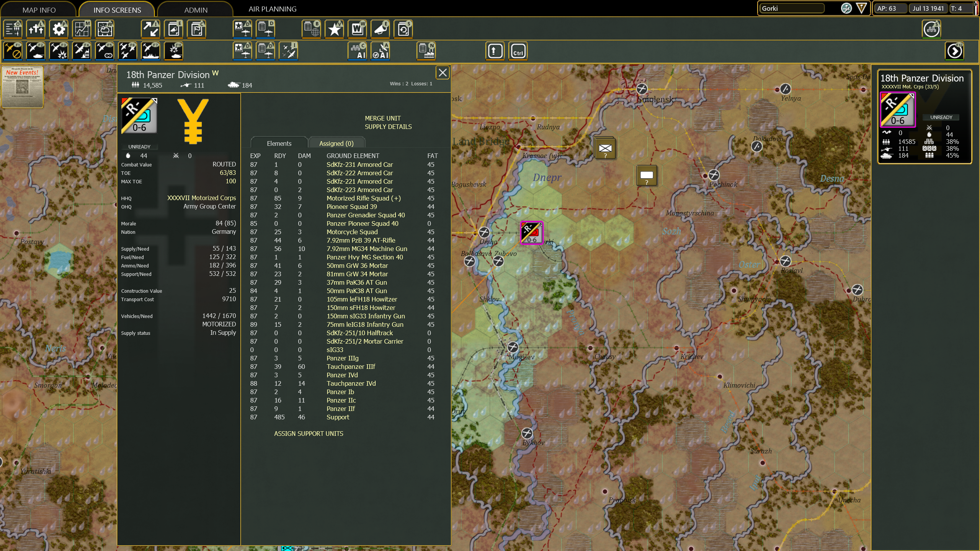Toggle the ground AI assist icon marked C
This screenshot has width=980, height=551.
(x=358, y=51)
